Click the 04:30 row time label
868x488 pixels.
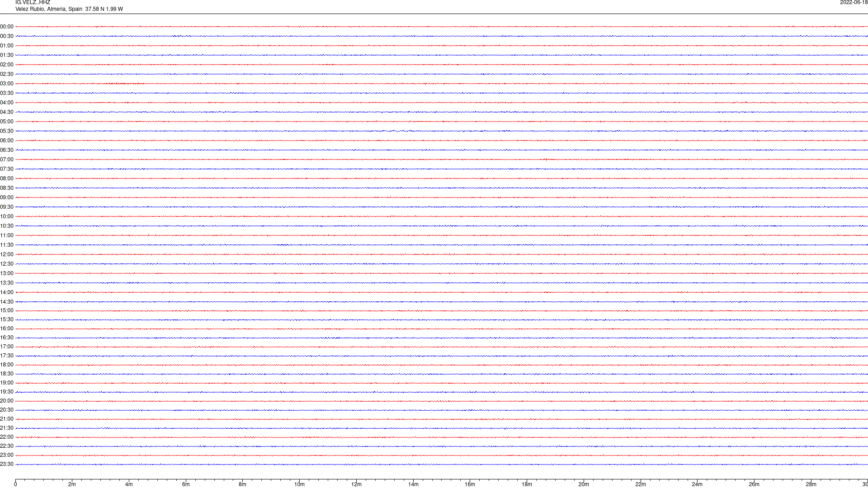[7, 112]
